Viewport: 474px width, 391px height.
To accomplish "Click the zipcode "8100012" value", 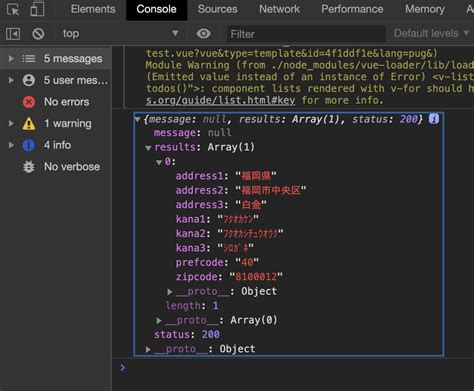I will point(256,277).
